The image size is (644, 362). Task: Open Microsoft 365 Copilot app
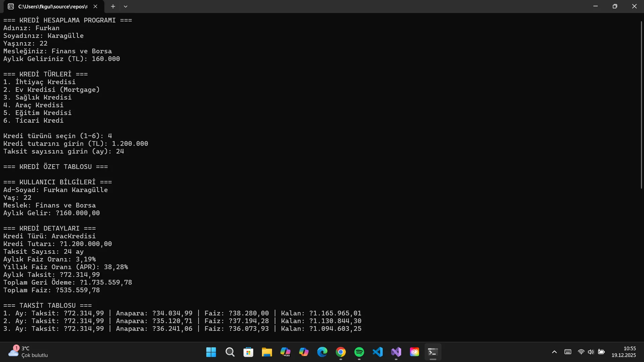[285, 352]
